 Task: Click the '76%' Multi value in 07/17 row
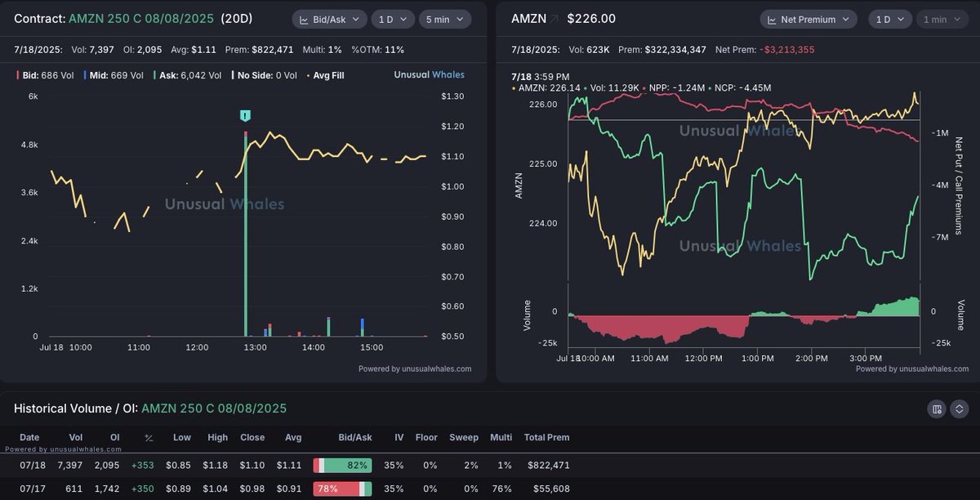[x=501, y=489]
